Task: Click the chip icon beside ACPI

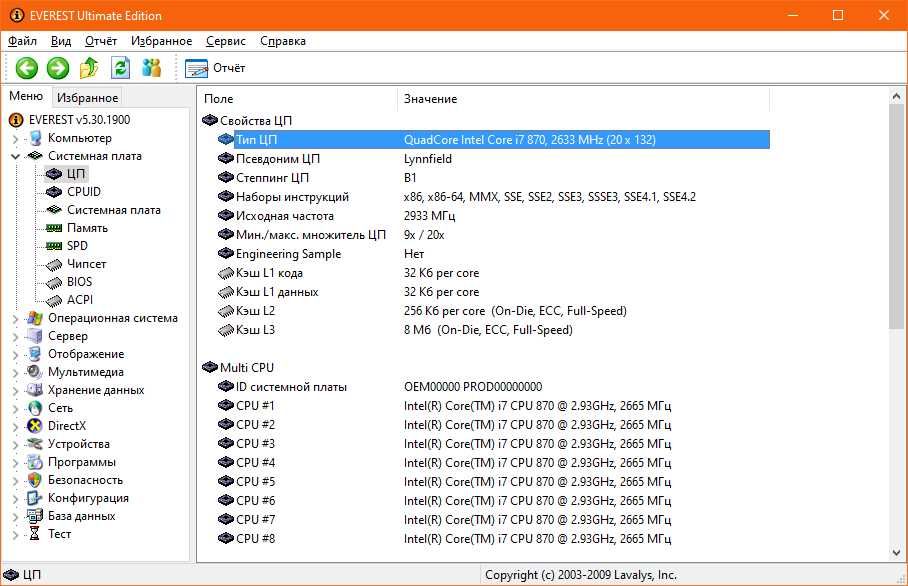Action: pos(54,300)
